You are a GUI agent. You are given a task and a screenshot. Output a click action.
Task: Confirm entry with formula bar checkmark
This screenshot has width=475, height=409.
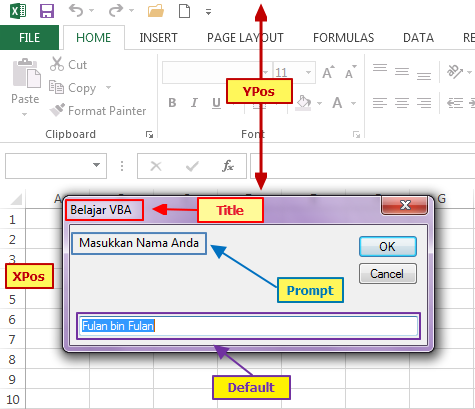point(192,166)
